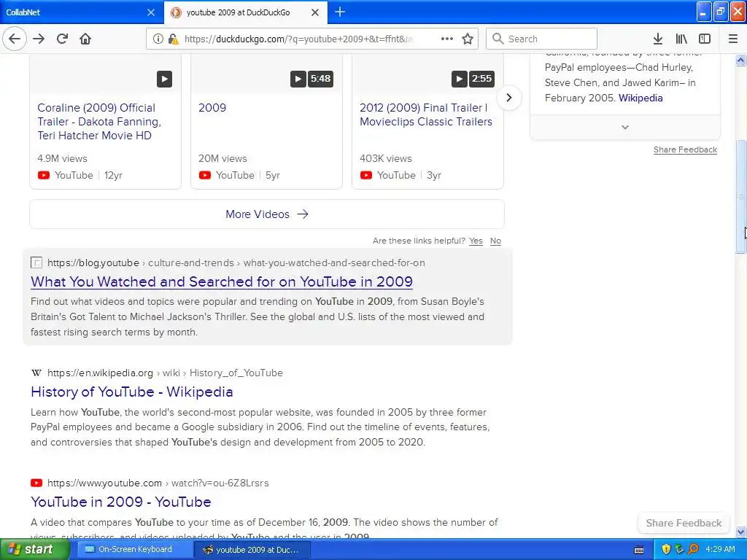Click Wikipedia W favicon beside result
The height and width of the screenshot is (560, 747).
click(36, 373)
